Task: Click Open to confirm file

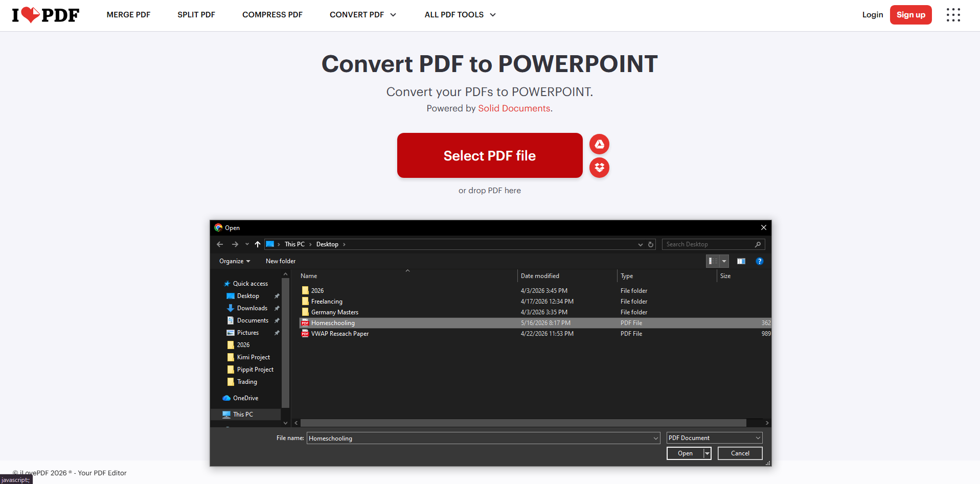Action: pyautogui.click(x=685, y=453)
